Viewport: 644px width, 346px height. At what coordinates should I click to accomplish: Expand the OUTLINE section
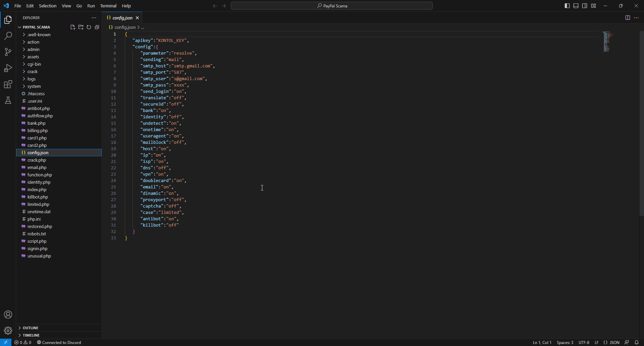pyautogui.click(x=31, y=328)
